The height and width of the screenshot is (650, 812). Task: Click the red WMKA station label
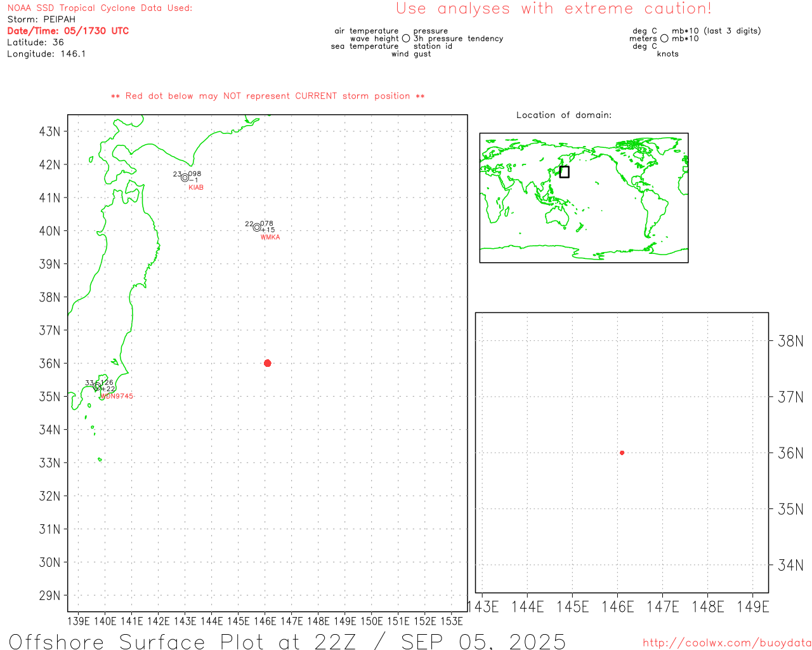coord(270,237)
